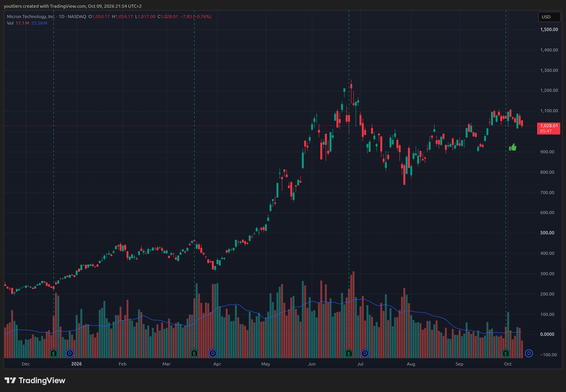
Task: Open the USD currency selector
Action: pos(549,17)
